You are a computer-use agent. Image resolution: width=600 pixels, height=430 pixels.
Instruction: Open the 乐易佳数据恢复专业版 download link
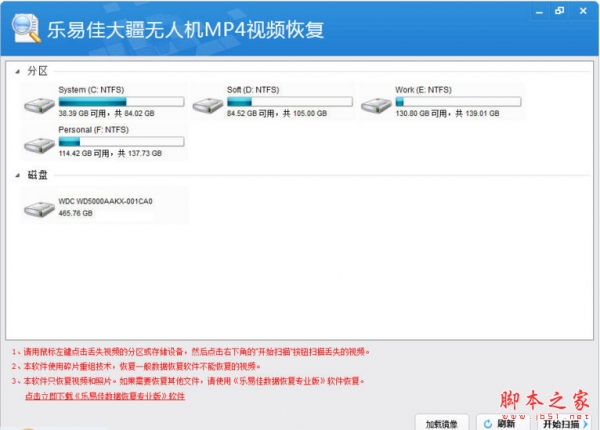click(105, 396)
